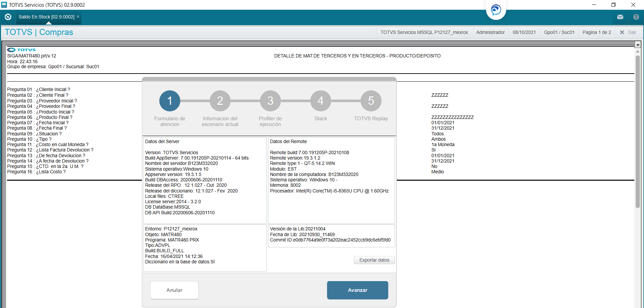Viewport: 644px width, 308px height.
Task: Select the License server:2014 line
Action: 173,202
